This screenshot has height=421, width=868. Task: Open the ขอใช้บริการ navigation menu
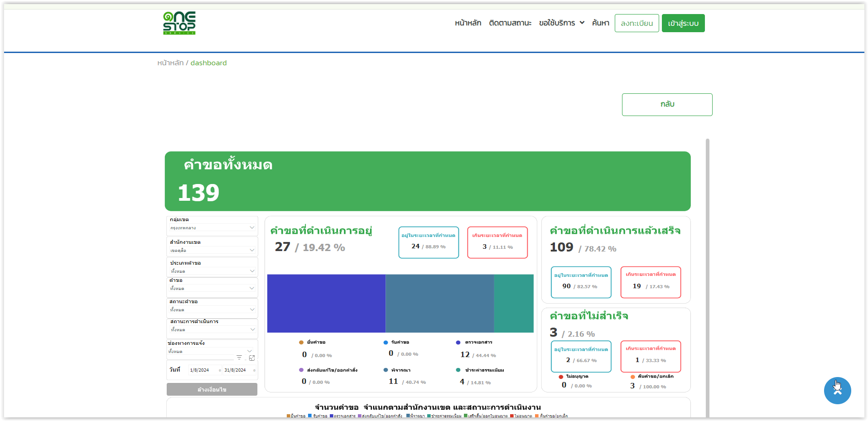pyautogui.click(x=561, y=23)
